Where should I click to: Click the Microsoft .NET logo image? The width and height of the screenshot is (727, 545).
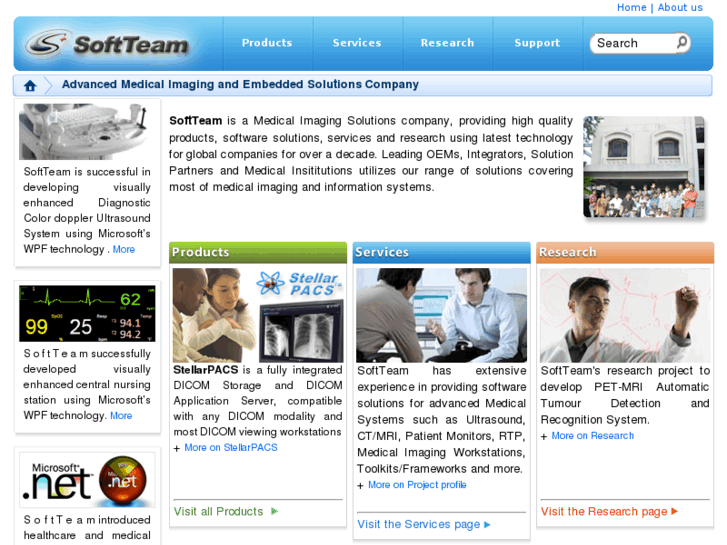[x=87, y=480]
